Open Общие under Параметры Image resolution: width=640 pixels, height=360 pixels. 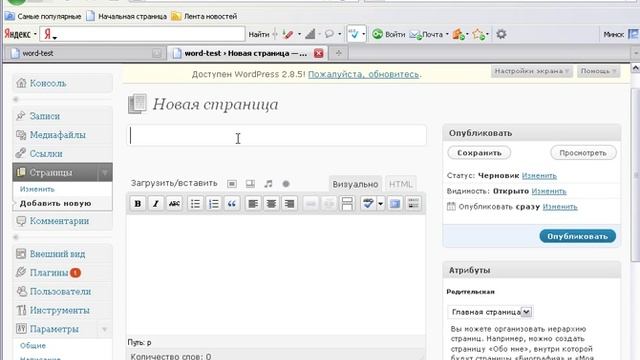[33, 346]
